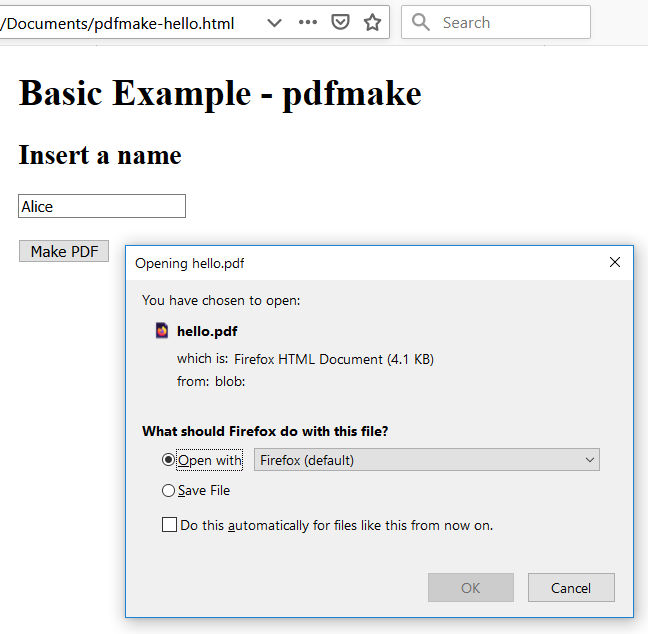Focus the Firefox Search field

(496, 22)
